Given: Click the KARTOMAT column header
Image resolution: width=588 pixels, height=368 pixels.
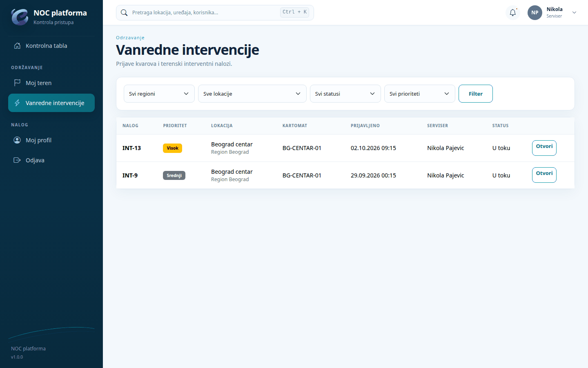Looking at the screenshot, I should tap(295, 126).
